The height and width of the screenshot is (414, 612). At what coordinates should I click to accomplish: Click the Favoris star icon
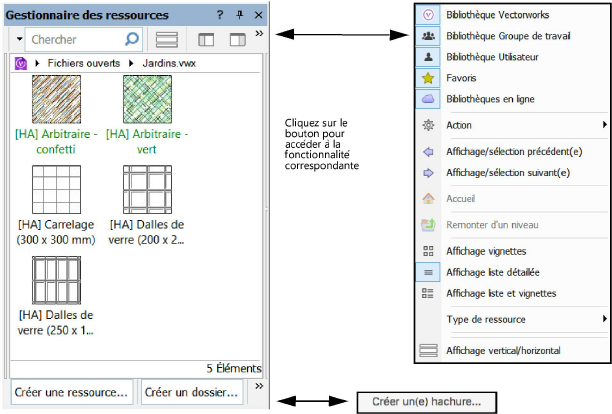pyautogui.click(x=428, y=78)
